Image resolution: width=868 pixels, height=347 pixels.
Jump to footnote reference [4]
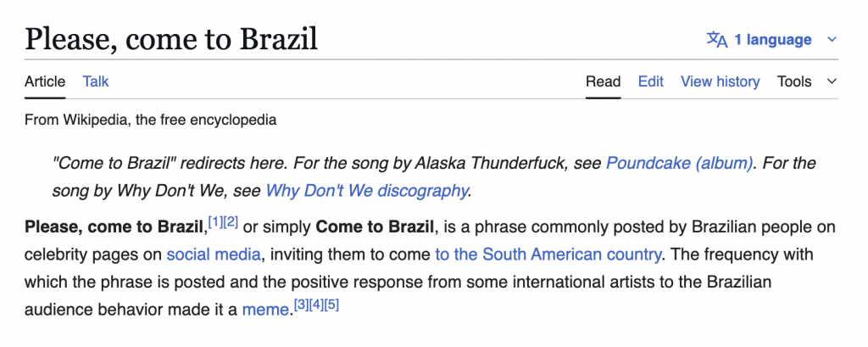click(x=315, y=305)
